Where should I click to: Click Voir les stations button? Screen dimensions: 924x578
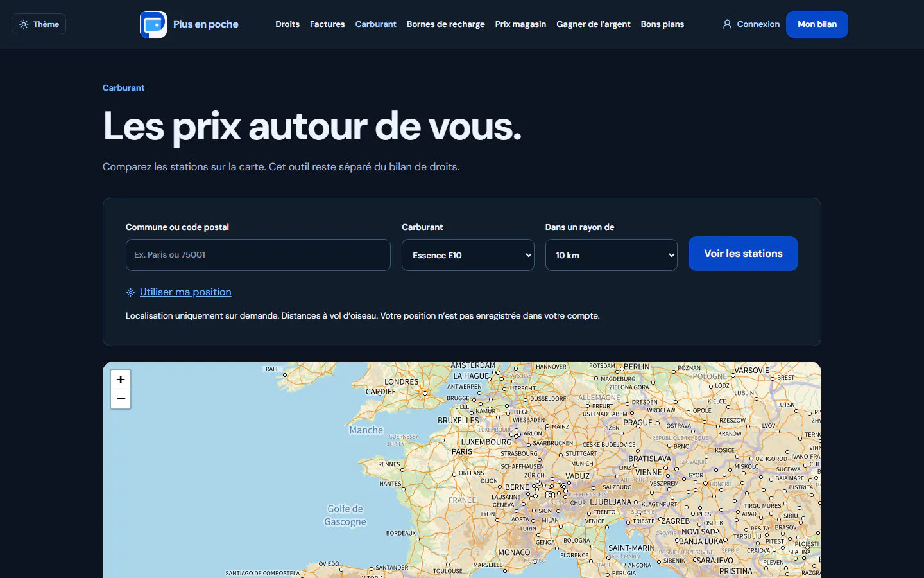743,254
